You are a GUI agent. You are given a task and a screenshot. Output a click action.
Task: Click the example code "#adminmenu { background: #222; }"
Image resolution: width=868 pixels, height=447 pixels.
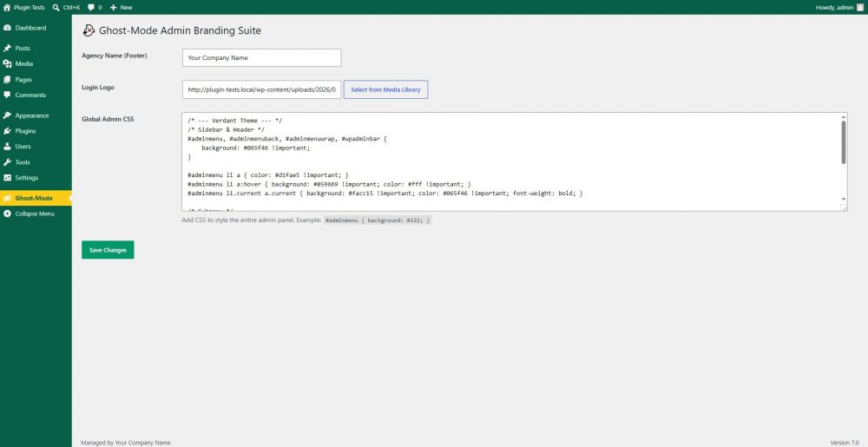click(x=378, y=220)
